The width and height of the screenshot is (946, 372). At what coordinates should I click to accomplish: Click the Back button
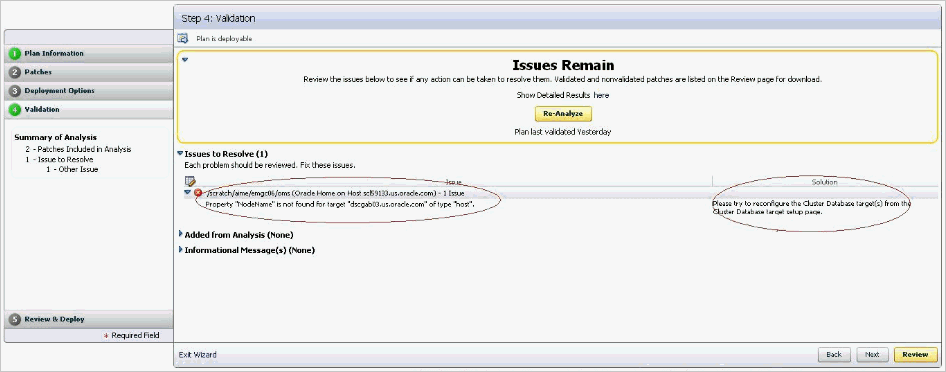click(834, 355)
